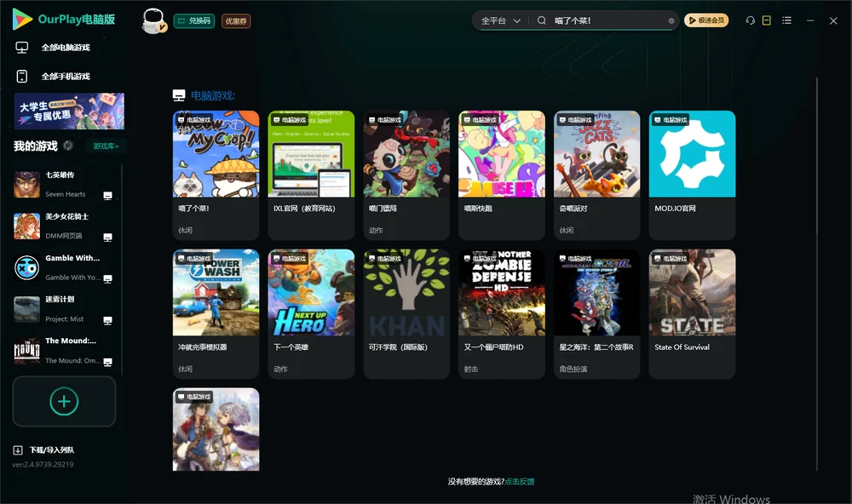Screen dimensions: 852x504
Task: Click the 优惠券 coupon button
Action: point(236,21)
